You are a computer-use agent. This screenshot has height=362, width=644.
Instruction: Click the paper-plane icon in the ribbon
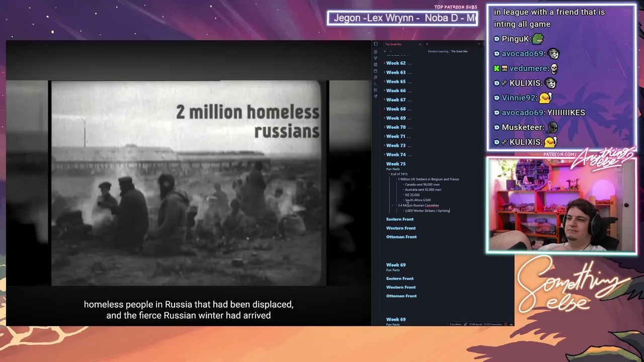(375, 96)
